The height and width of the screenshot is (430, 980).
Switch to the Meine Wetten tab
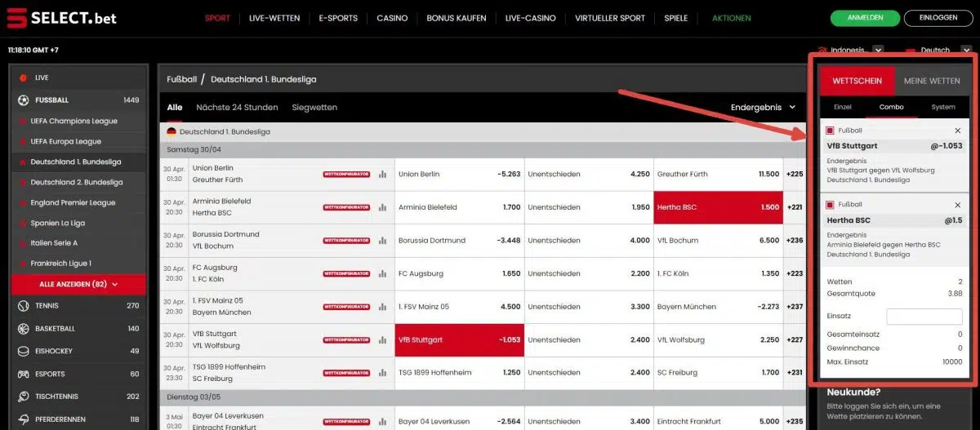point(932,81)
